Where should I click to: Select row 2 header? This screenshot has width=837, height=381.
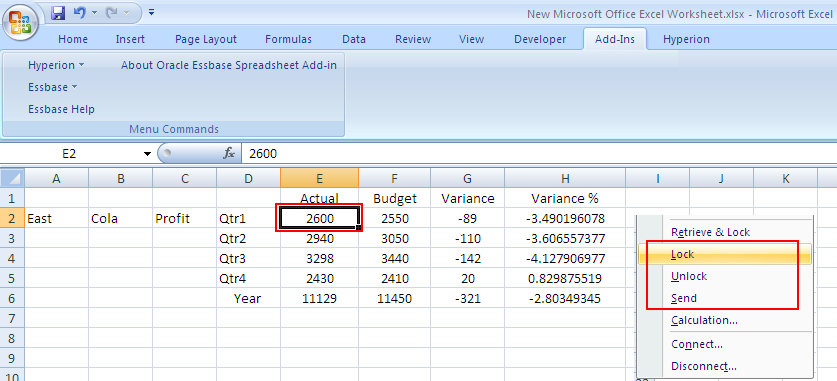coord(12,218)
